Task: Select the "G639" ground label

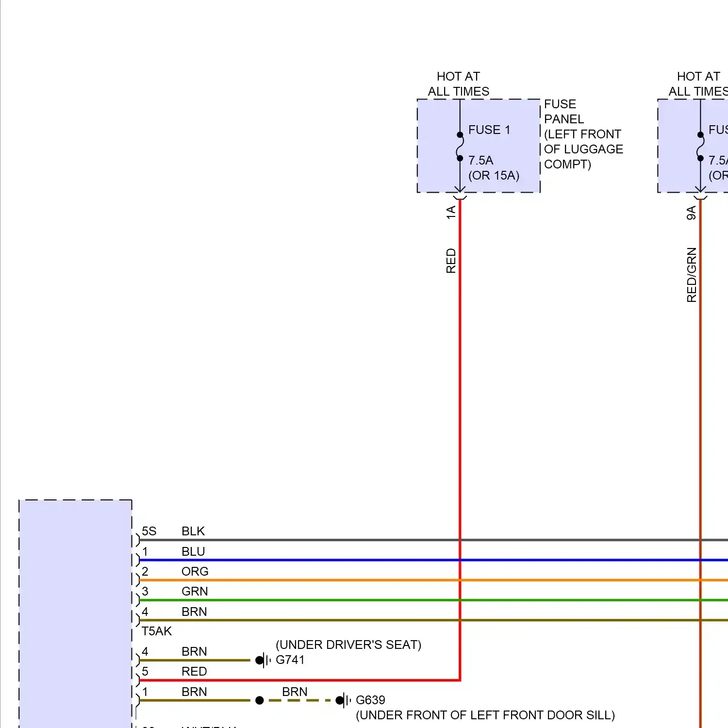Action: 370,700
